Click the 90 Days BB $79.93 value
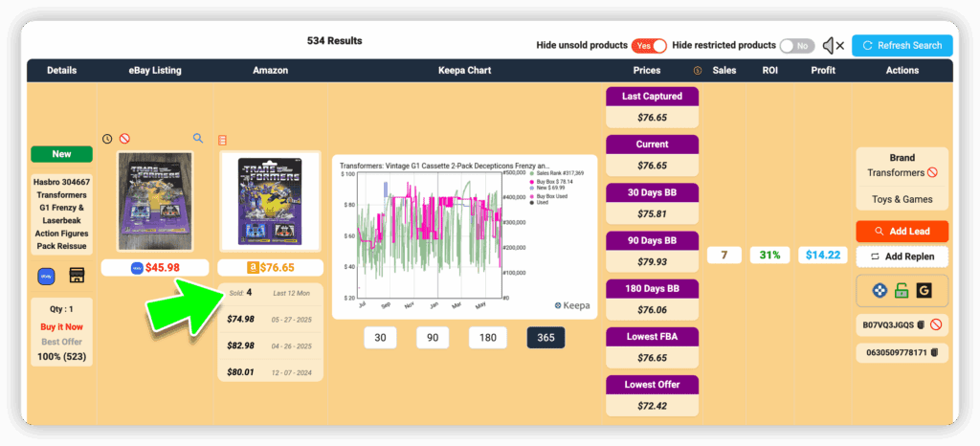980x446 pixels. click(652, 261)
